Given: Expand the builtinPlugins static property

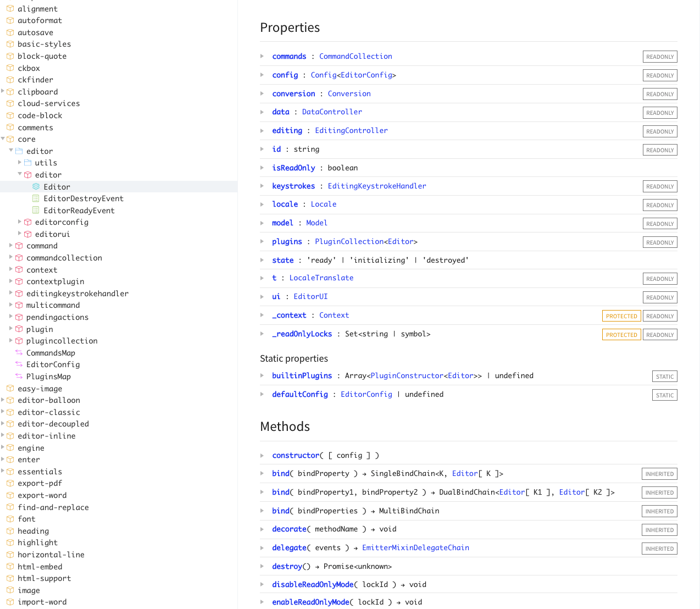Looking at the screenshot, I should (x=262, y=375).
